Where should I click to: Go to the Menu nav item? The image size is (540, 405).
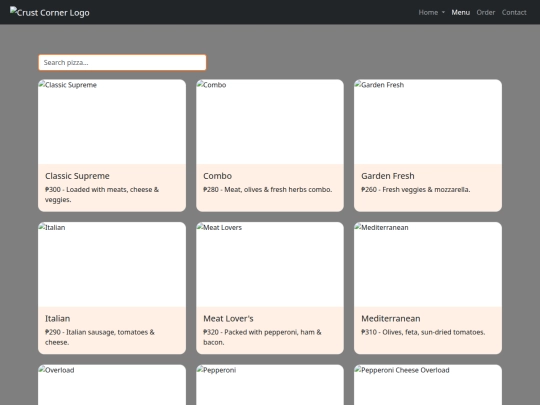460,12
